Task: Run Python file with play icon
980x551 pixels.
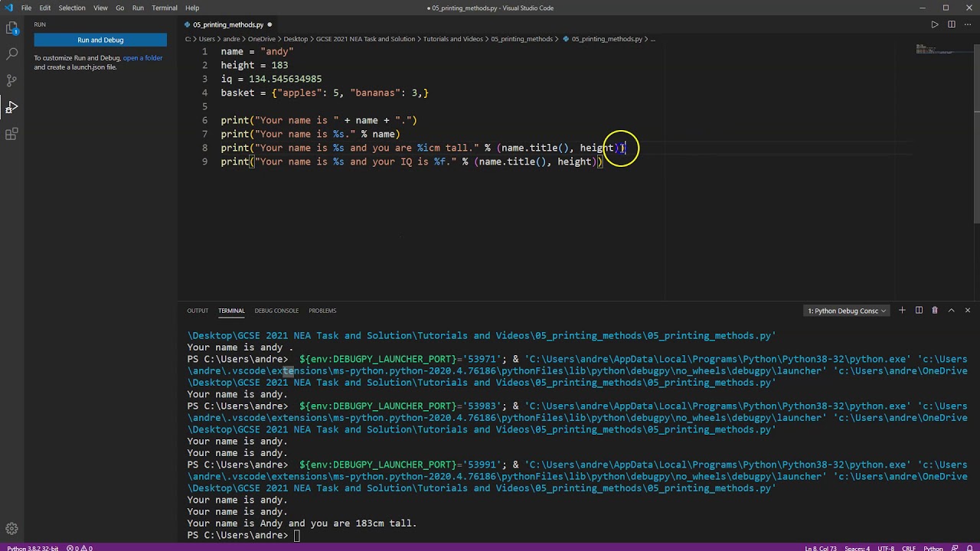Action: (935, 24)
